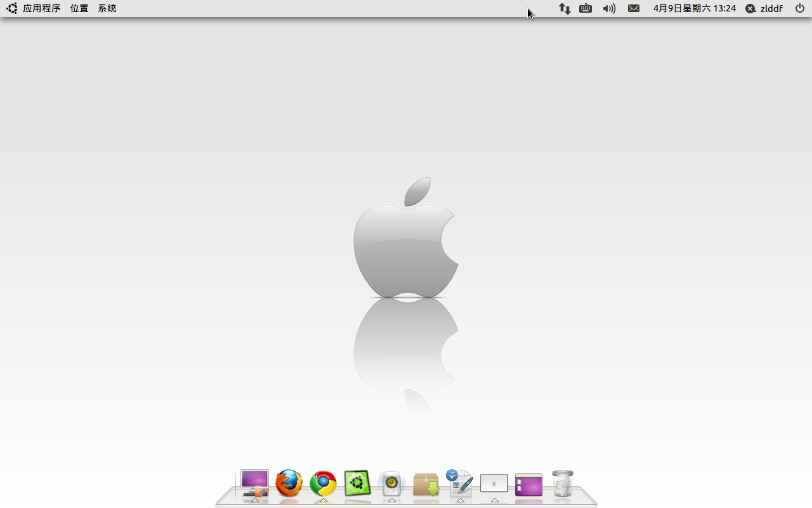Select the Apple wallpaper window thumbnail in dock
812x508 pixels.
coord(494,483)
